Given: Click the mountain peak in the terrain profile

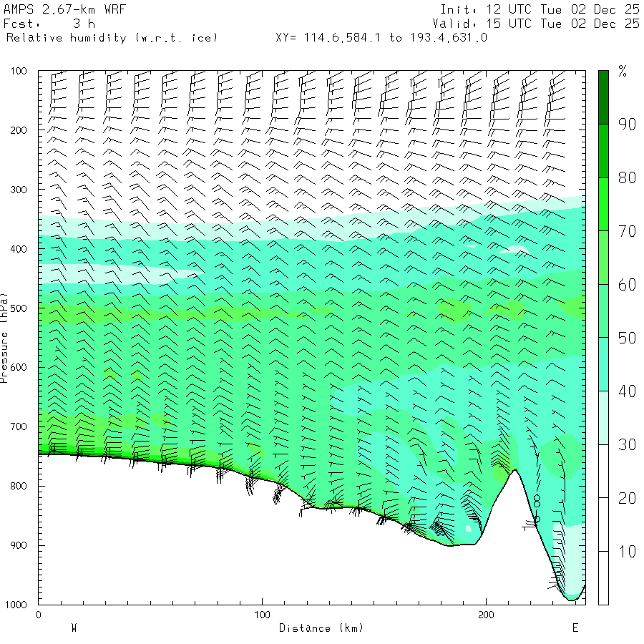Looking at the screenshot, I should [515, 470].
